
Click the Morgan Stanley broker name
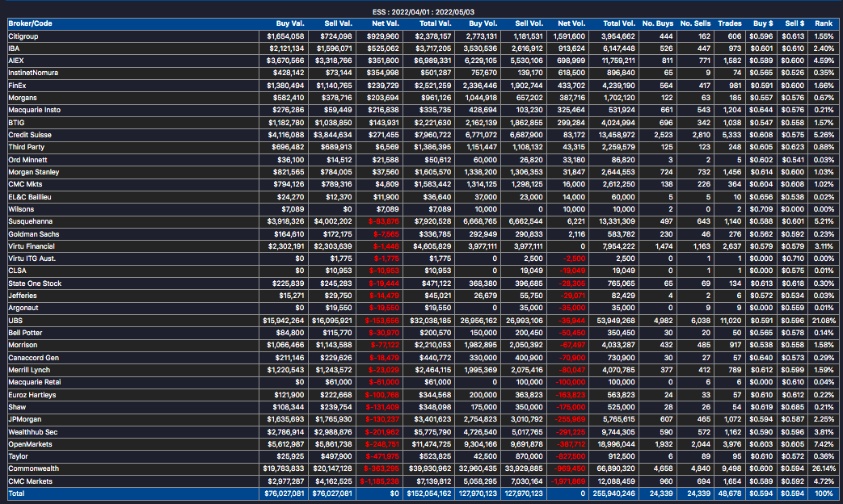click(34, 172)
